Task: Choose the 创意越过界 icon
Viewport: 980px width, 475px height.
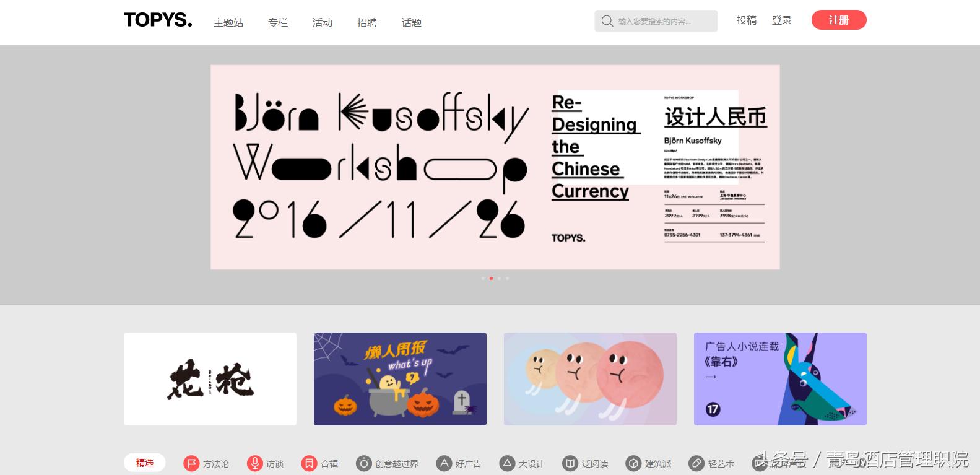Action: click(363, 463)
